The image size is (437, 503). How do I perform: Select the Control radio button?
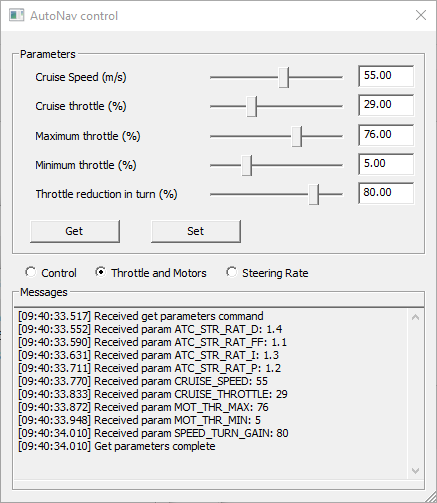click(31, 272)
